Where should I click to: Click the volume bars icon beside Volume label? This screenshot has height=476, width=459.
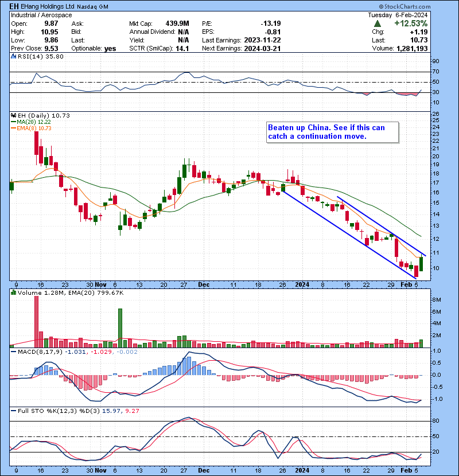(x=13, y=292)
